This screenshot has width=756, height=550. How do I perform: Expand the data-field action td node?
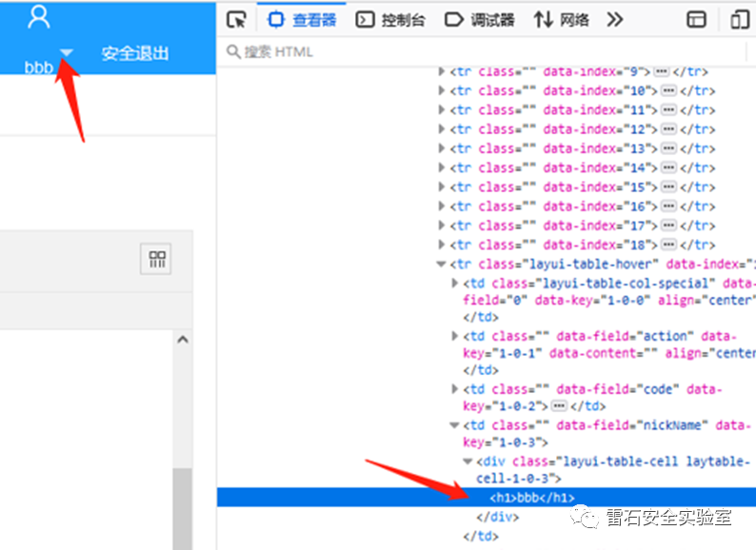point(454,336)
